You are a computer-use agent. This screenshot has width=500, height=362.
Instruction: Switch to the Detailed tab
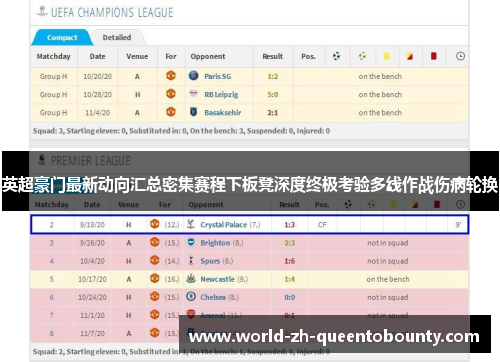click(117, 37)
